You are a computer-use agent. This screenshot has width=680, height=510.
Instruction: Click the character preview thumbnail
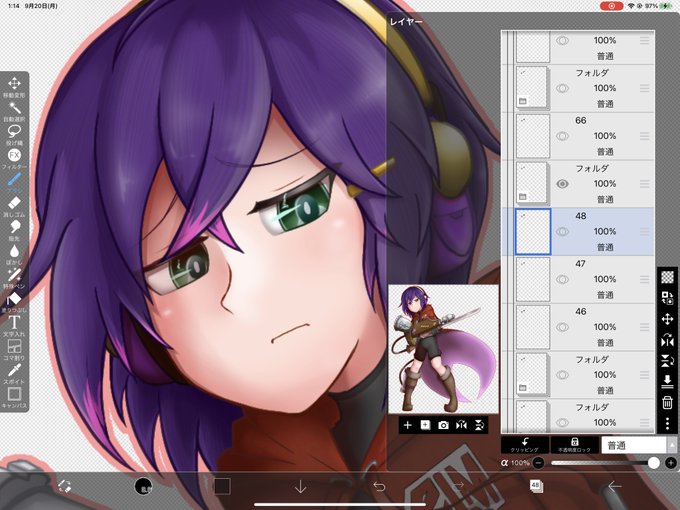(443, 349)
